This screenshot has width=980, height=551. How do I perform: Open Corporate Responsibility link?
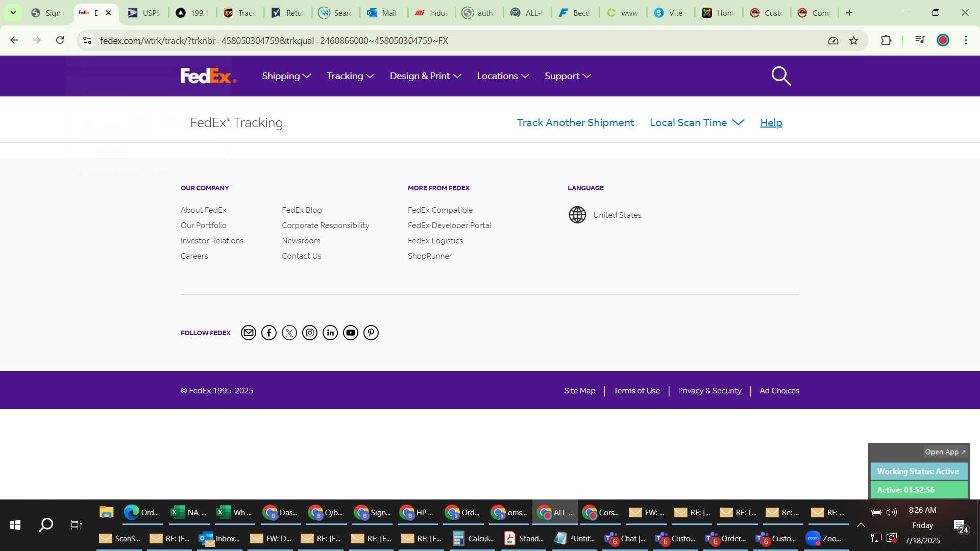[326, 225]
